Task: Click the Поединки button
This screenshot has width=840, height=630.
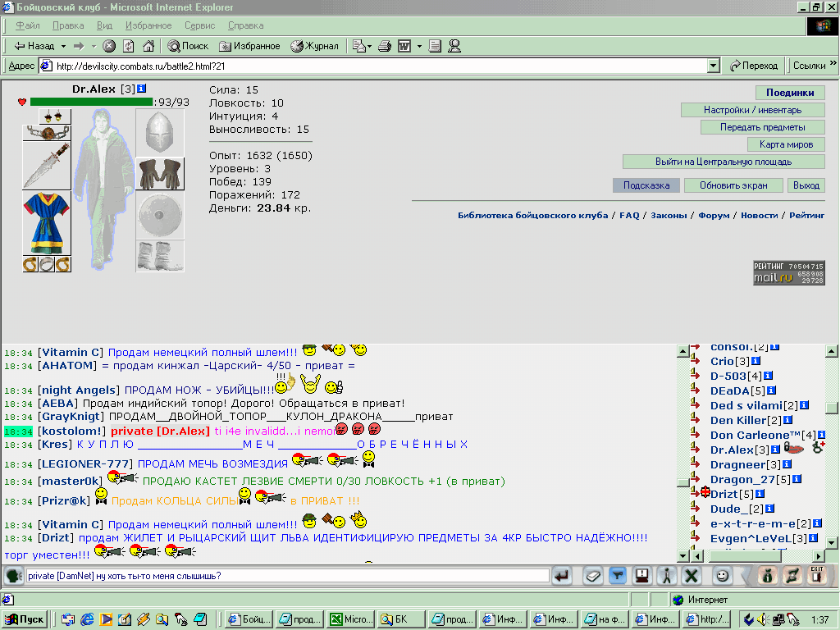Action: (x=790, y=93)
